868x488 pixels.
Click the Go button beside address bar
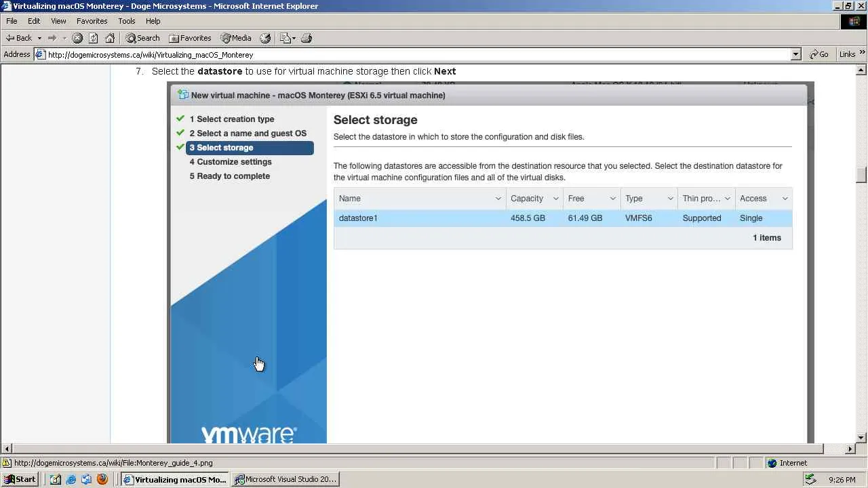pos(820,54)
